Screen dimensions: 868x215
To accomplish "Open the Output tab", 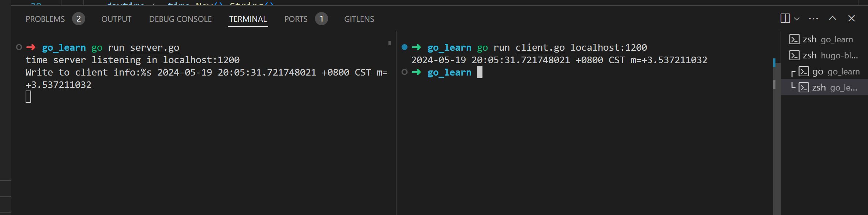I will [116, 19].
